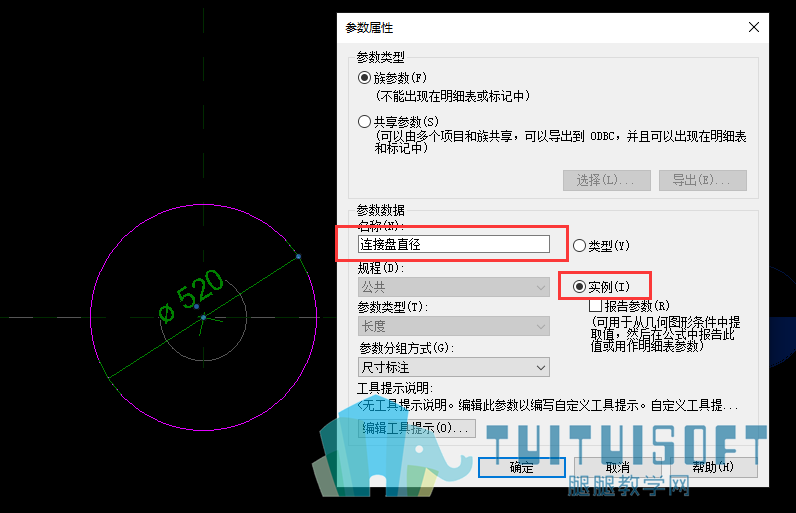Viewport: 796px width, 513px height.
Task: Expand the 参数分组方式 dropdown showing 尺寸标注
Action: point(454,367)
